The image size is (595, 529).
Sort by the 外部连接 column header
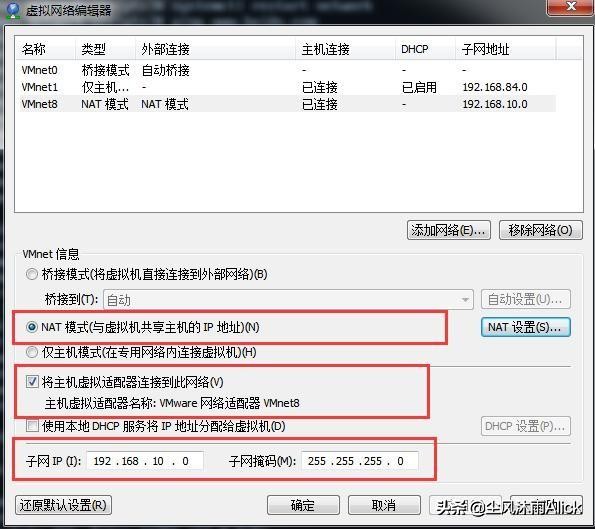click(215, 49)
